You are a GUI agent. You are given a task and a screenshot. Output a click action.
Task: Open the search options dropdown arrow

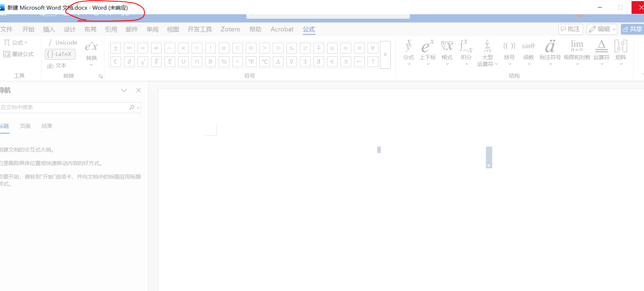coord(139,108)
